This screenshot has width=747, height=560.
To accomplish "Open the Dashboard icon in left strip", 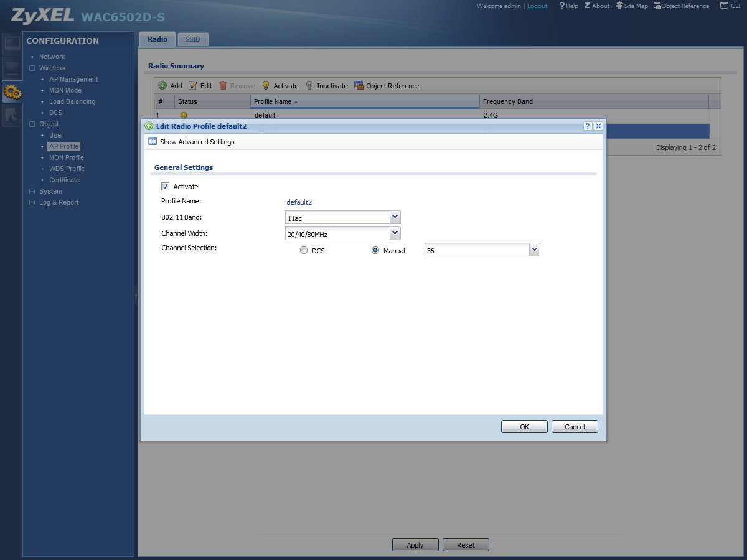I will pyautogui.click(x=12, y=44).
